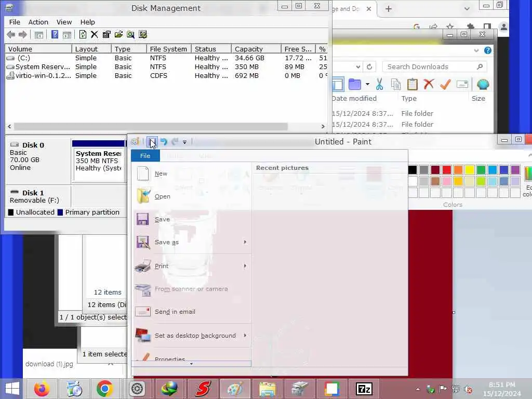Select the yellow color swatch in Paint
The width and height of the screenshot is (532, 399).
(470, 170)
